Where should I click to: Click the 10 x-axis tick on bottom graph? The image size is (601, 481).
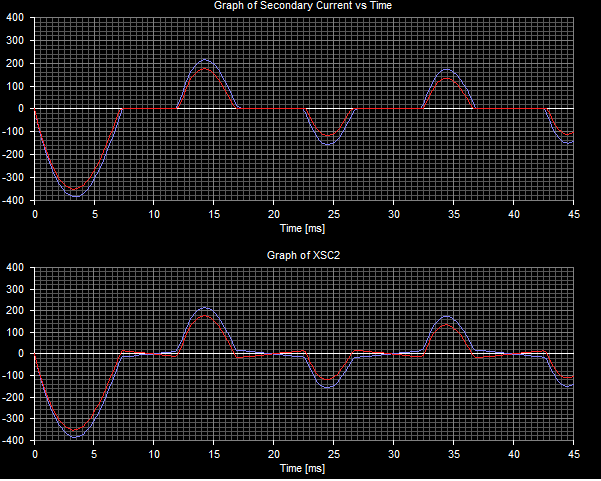pos(154,454)
